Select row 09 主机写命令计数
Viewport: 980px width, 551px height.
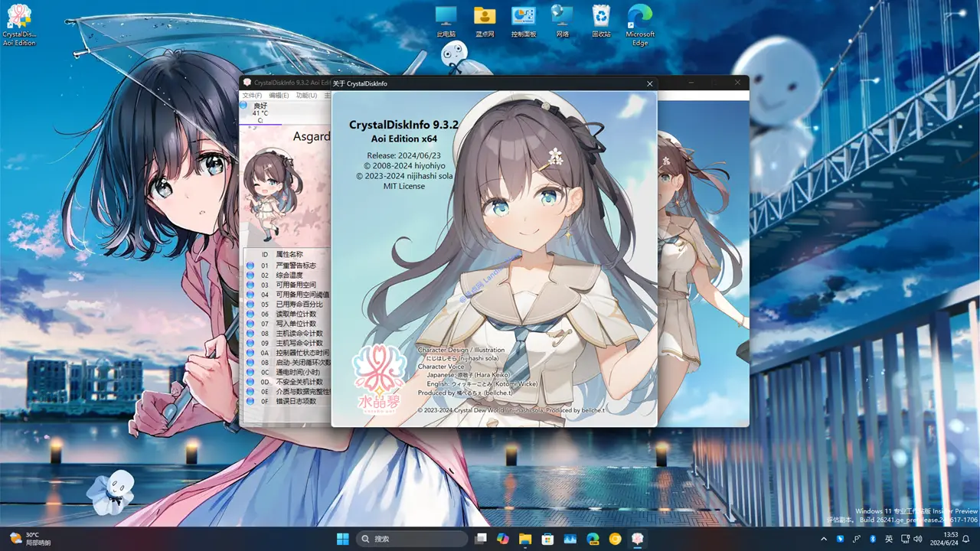pyautogui.click(x=287, y=343)
